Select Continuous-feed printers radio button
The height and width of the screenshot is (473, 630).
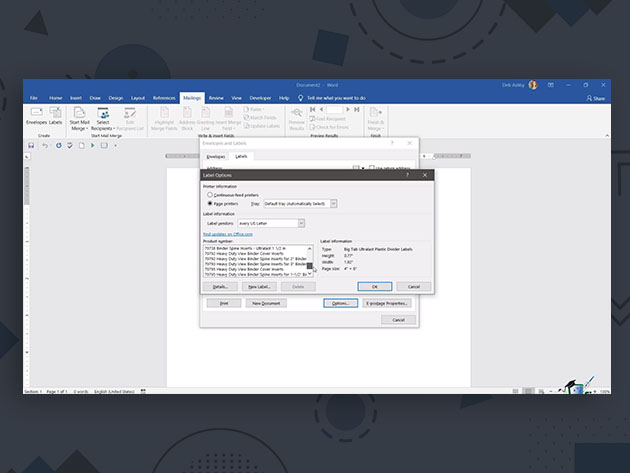click(x=210, y=195)
